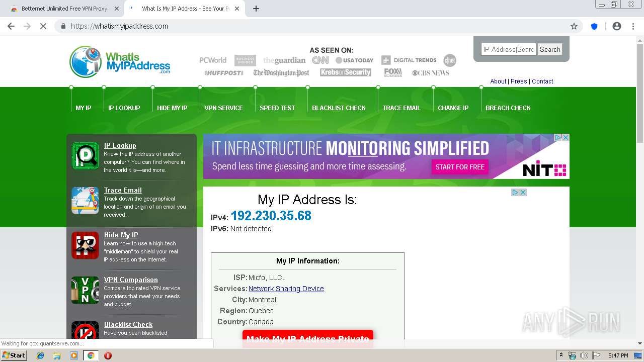
Task: Open the HIDE MY IP menu item
Action: [x=172, y=108]
